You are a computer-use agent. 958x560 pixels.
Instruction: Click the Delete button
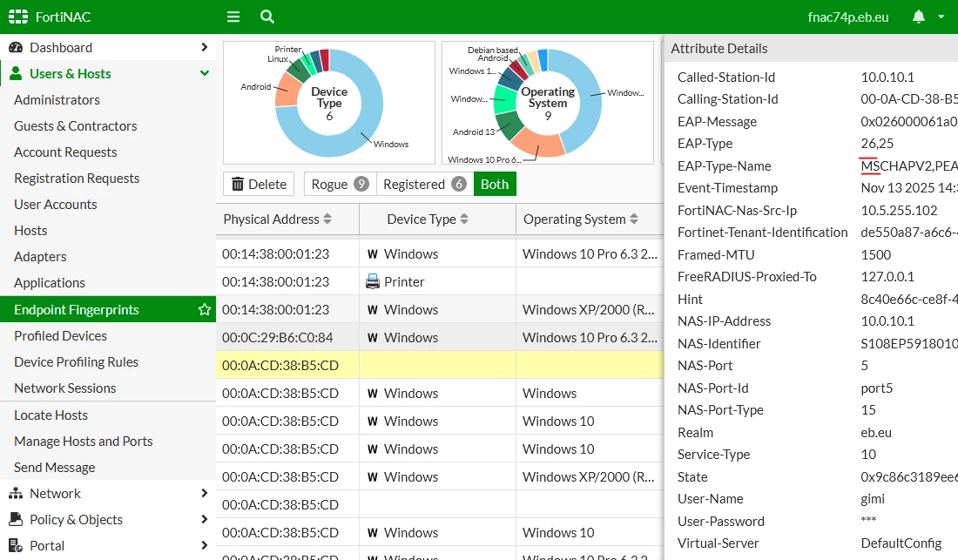pyautogui.click(x=259, y=184)
